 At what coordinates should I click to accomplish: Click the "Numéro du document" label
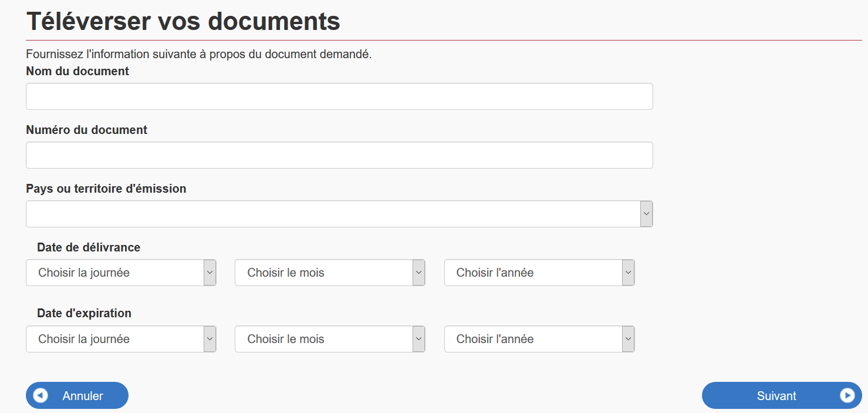click(87, 130)
